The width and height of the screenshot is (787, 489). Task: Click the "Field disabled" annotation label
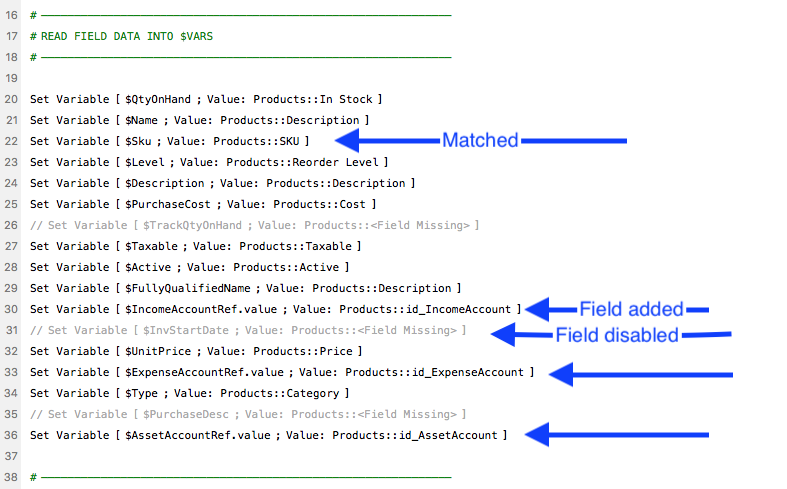pyautogui.click(x=617, y=335)
